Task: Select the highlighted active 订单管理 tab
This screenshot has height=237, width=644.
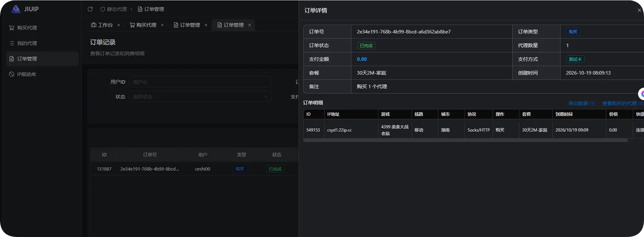Action: pos(234,25)
